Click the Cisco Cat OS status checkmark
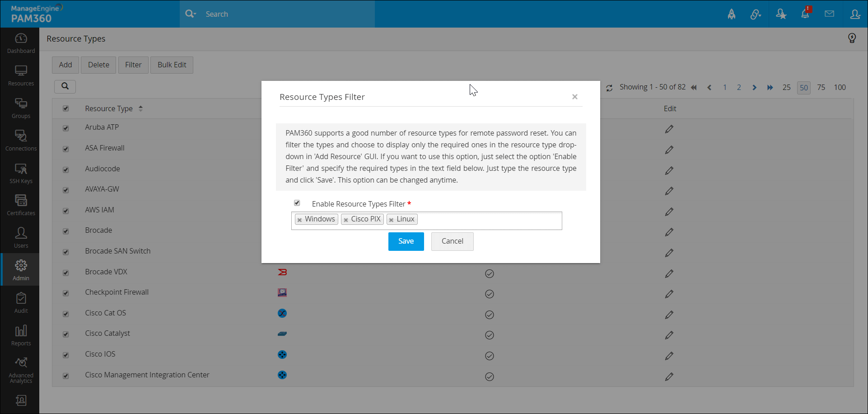Image resolution: width=868 pixels, height=414 pixels. click(x=490, y=315)
